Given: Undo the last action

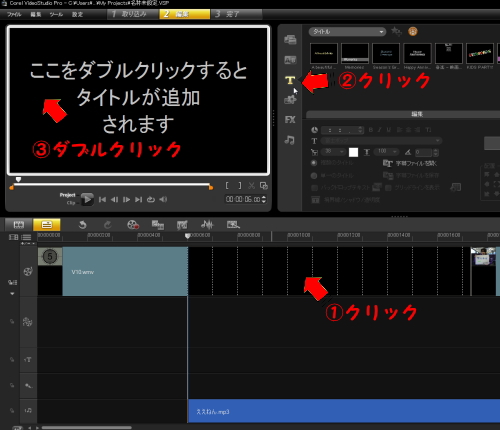Looking at the screenshot, I should pyautogui.click(x=82, y=225).
